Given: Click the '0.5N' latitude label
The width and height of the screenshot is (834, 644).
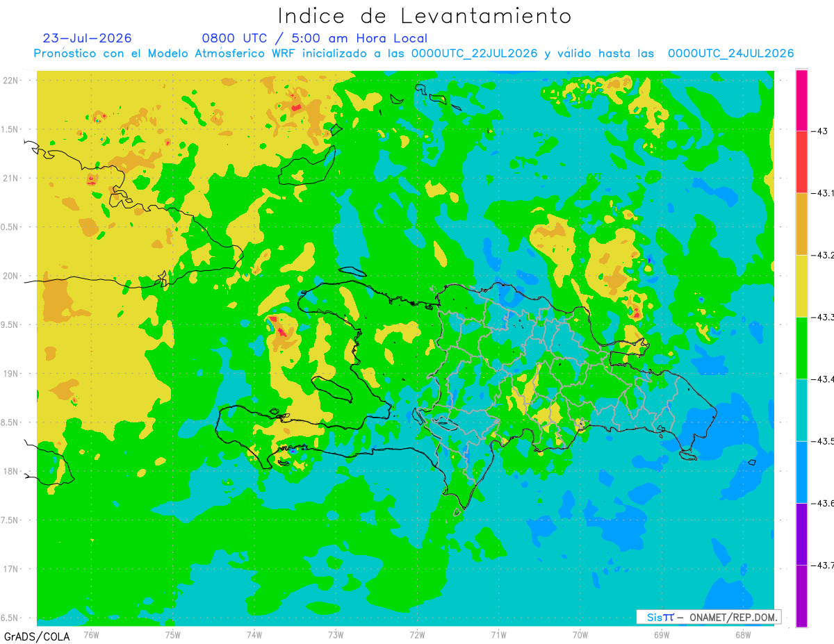Looking at the screenshot, I should 11,227.
